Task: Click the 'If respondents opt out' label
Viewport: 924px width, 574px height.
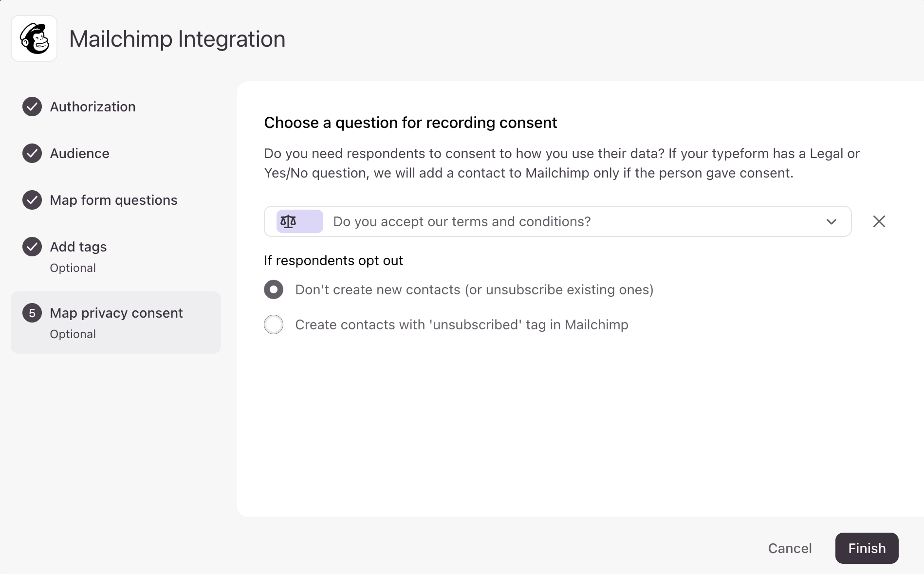Action: coord(333,261)
